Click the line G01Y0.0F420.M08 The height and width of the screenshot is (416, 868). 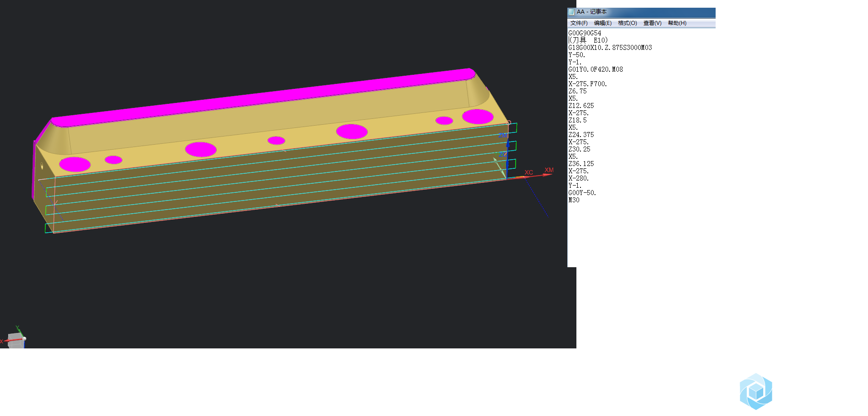[595, 69]
